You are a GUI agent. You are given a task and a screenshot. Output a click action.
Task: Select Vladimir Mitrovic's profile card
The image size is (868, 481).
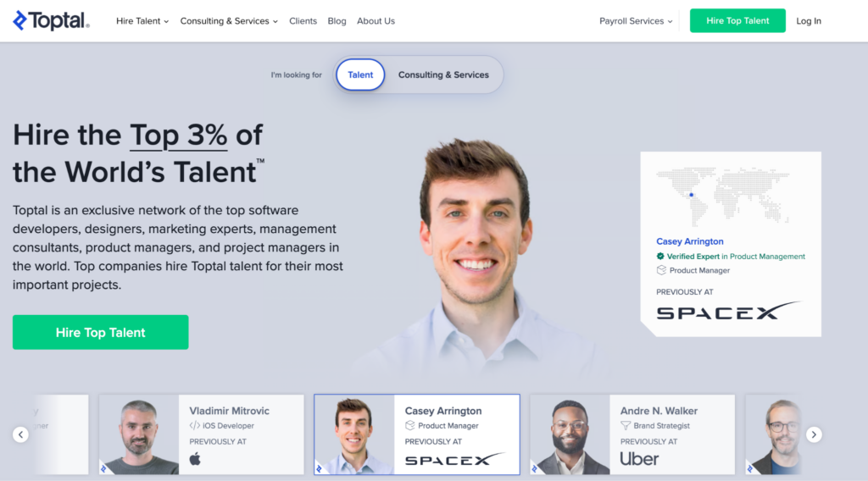(202, 434)
